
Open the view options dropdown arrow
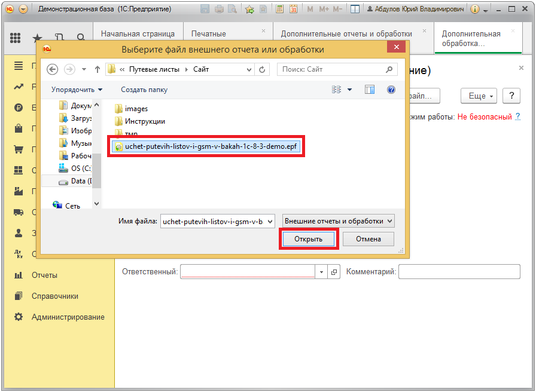(350, 90)
